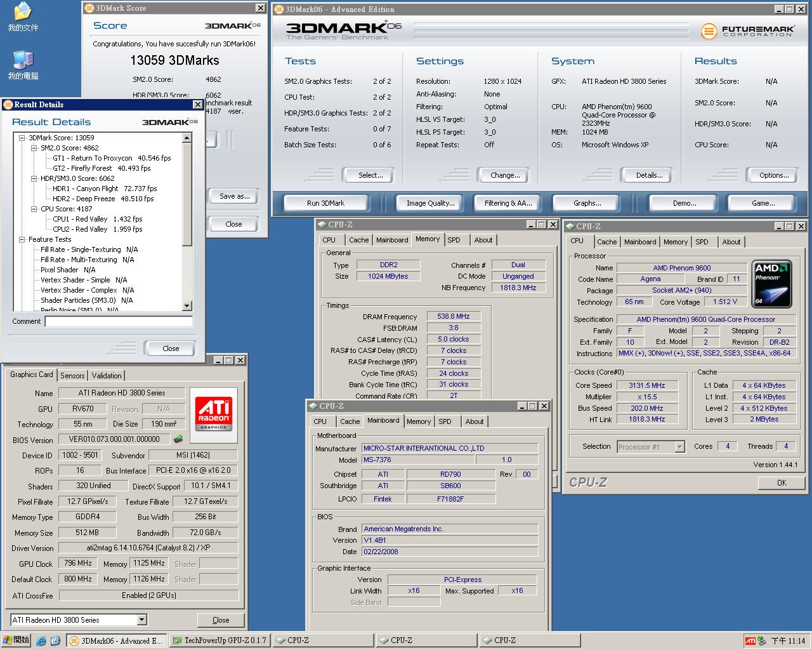The width and height of the screenshot is (812, 650).
Task: Switch to the Validation tab in GPU-Z
Action: point(107,375)
